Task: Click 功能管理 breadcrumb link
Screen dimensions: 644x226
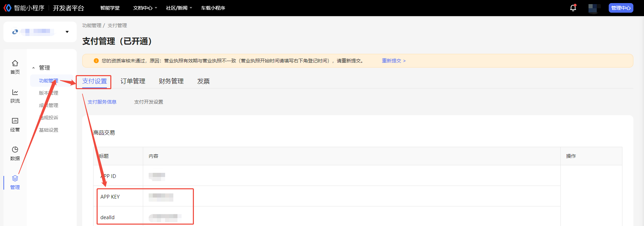Action: [x=92, y=25]
